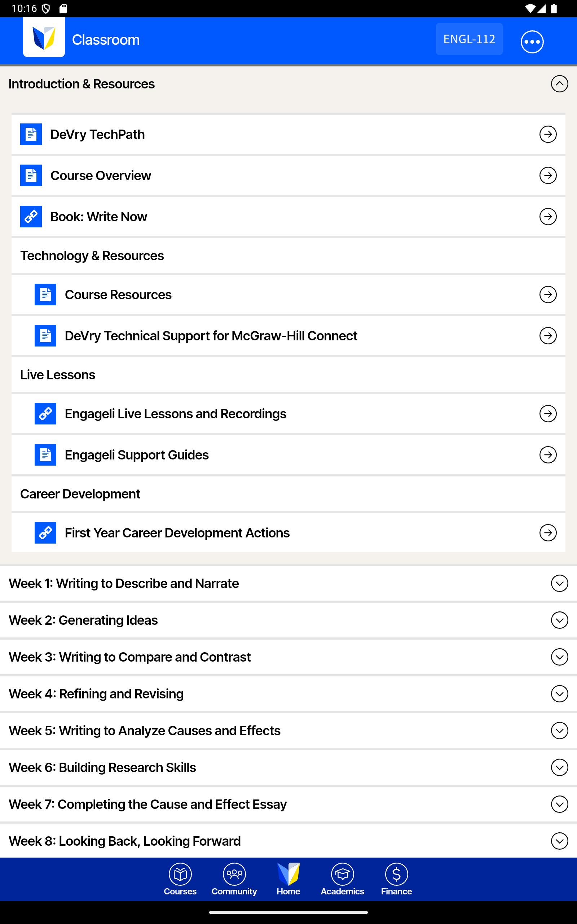Open Engageli Live Lessons and Recordings link
Viewport: 577px width, 924px height.
pos(176,414)
